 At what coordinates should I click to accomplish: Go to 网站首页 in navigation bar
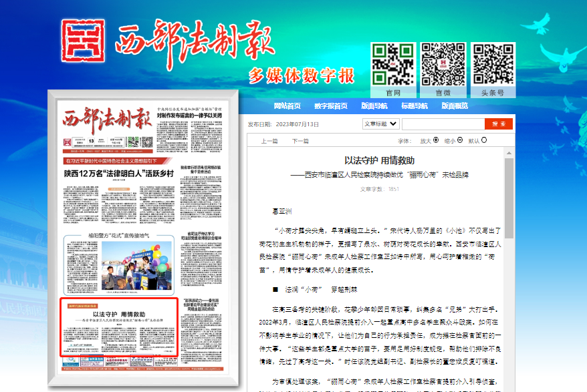pos(287,106)
